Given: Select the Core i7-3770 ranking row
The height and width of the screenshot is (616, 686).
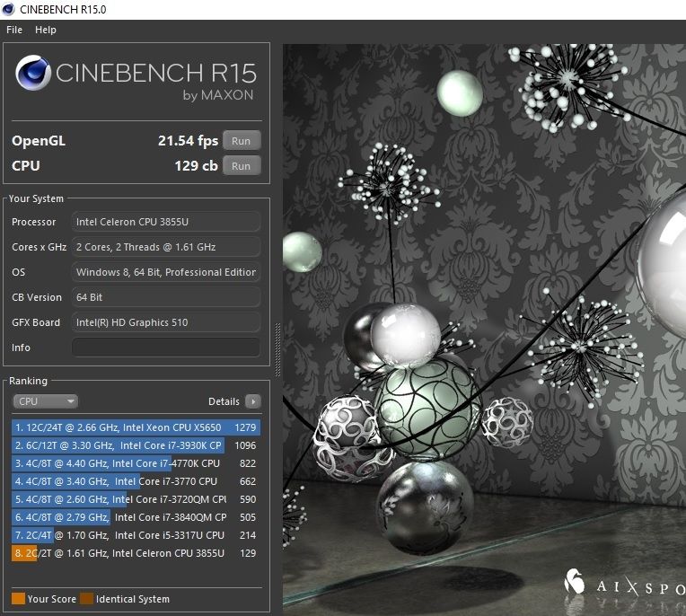Looking at the screenshot, I should click(x=136, y=481).
